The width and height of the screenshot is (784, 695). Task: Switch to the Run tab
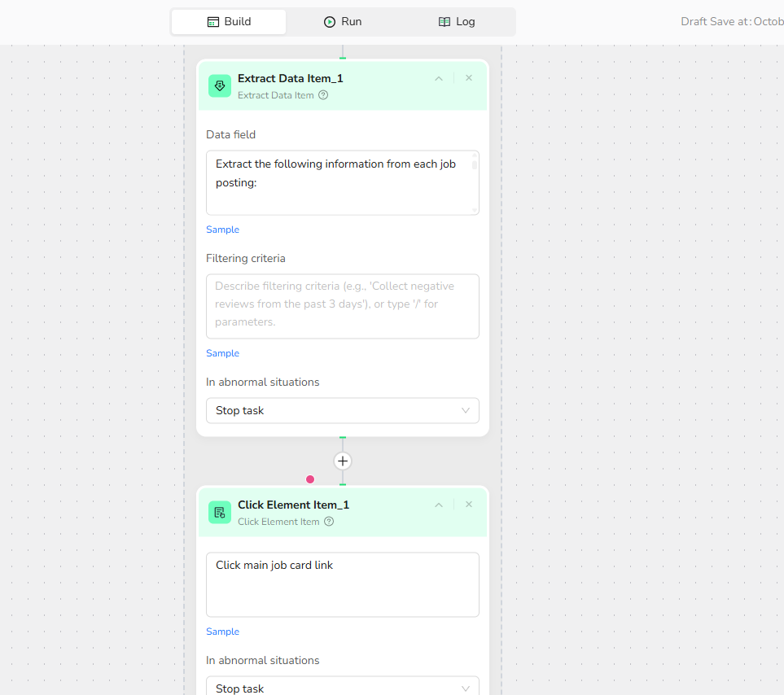click(x=343, y=22)
